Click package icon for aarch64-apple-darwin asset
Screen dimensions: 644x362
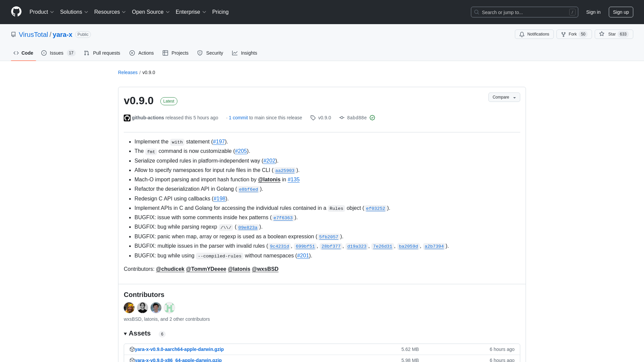(132, 349)
